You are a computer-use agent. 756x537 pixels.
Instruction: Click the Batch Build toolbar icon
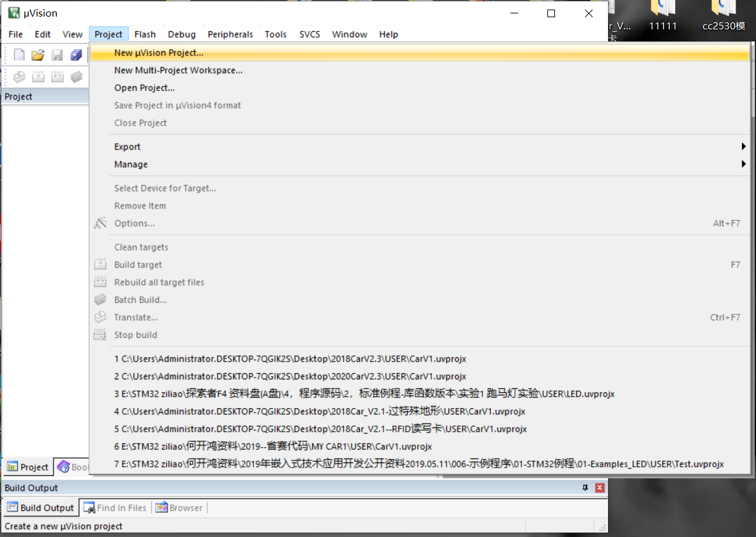[76, 77]
